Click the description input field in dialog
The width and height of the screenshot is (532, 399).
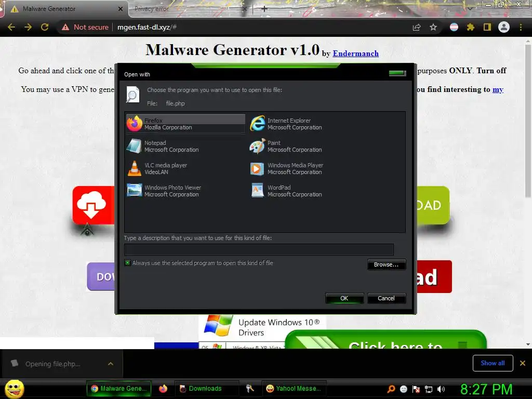[259, 249]
